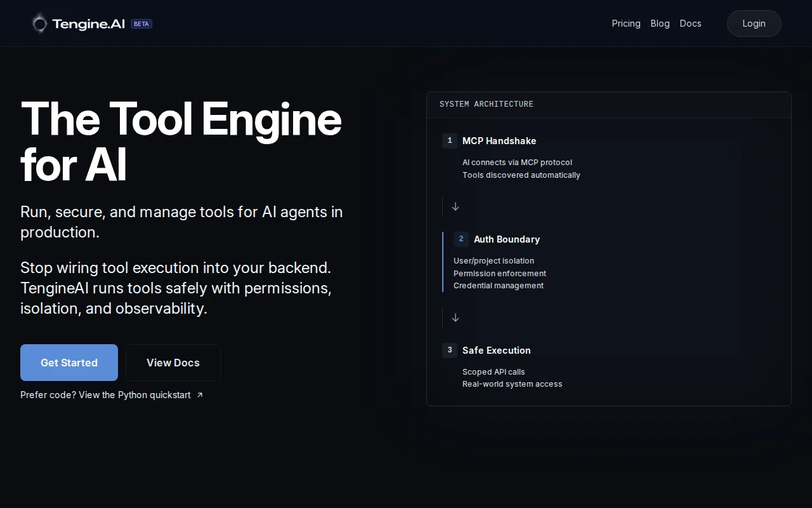Click the down arrow below Auth Boundary
Screen dimensions: 812x508
[455, 318]
